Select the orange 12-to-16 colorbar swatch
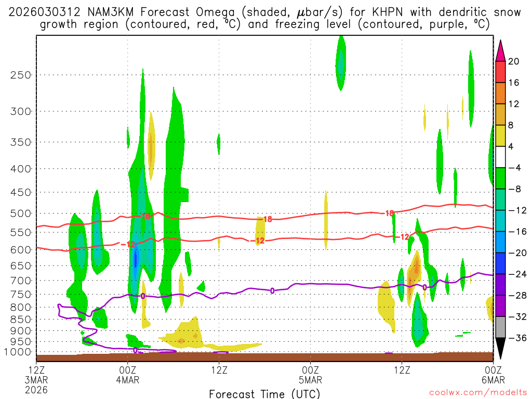Screen dimensions: 532x399 [500, 93]
